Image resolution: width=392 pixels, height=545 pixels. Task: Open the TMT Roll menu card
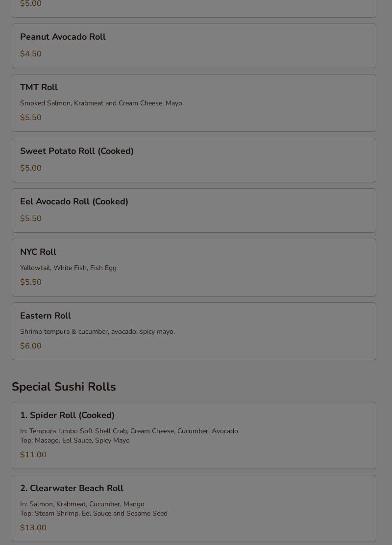point(194,103)
